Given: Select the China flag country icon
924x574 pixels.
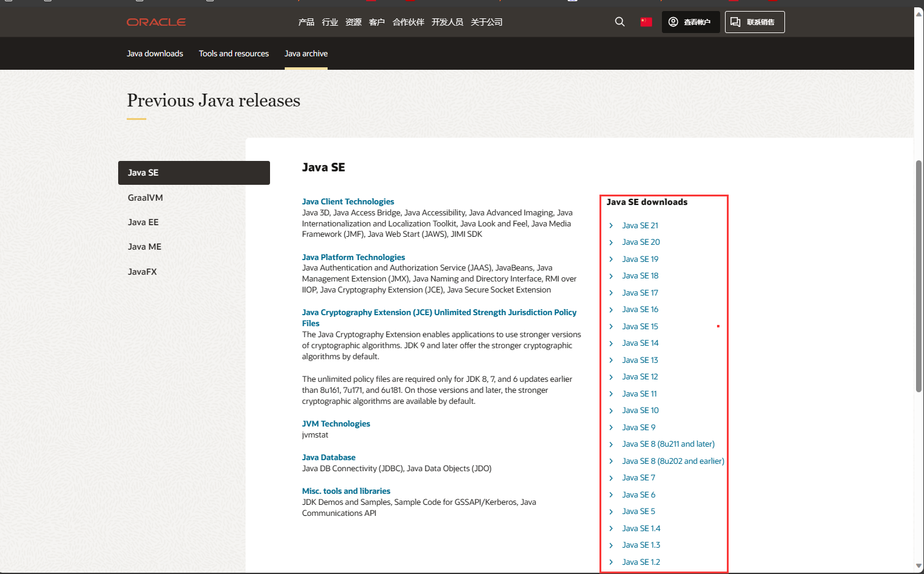Looking at the screenshot, I should click(646, 22).
